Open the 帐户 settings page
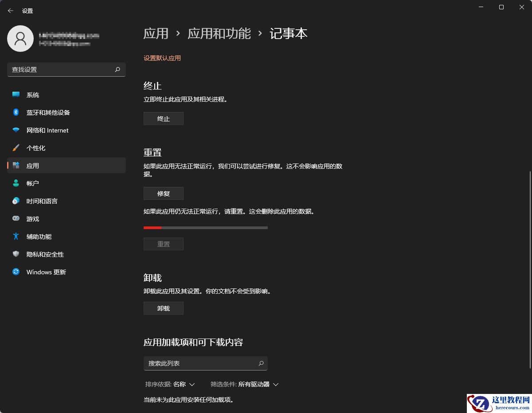The height and width of the screenshot is (413, 532). click(33, 183)
